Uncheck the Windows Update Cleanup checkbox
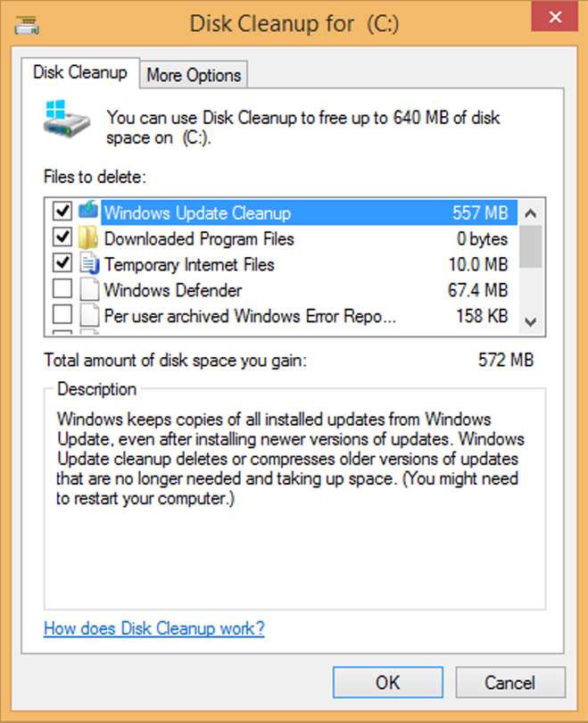The width and height of the screenshot is (588, 723). coord(62,212)
